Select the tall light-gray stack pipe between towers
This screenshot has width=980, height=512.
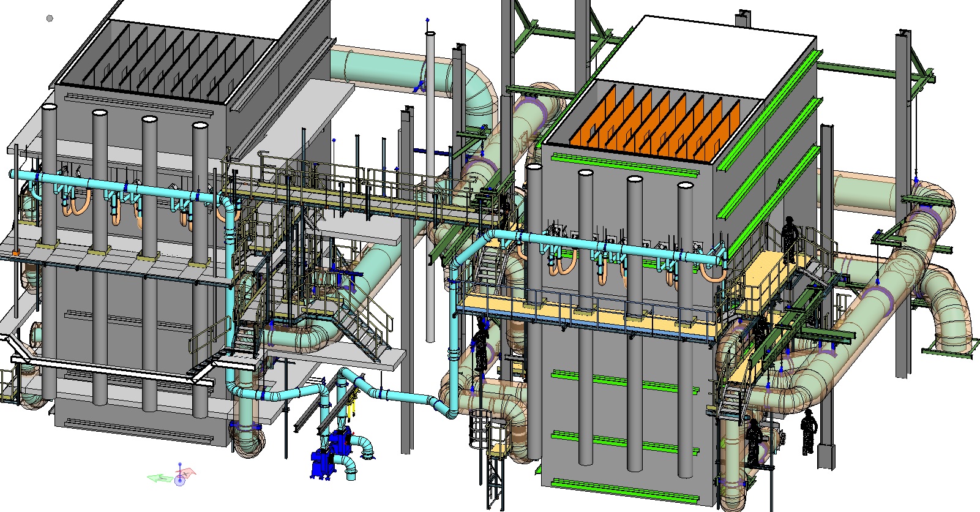coord(431,186)
